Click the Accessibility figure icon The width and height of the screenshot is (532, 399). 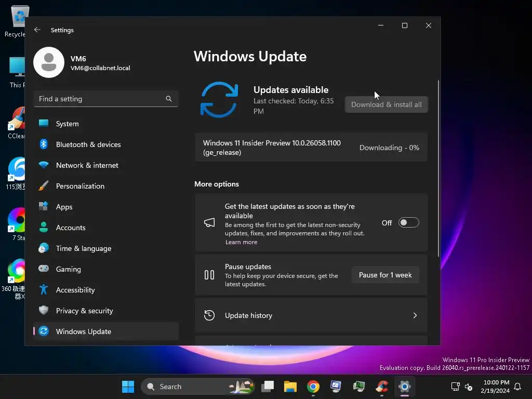[x=44, y=290]
